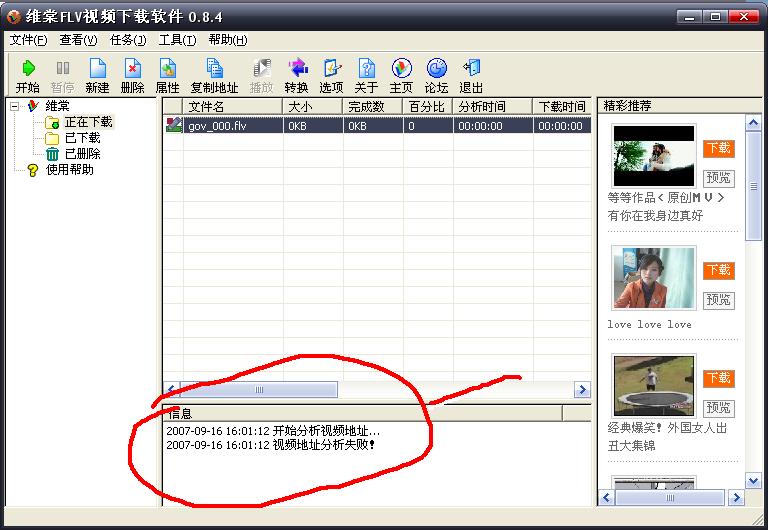The width and height of the screenshot is (768, 530).
Task: Open the 查看(V) menu
Action: coord(78,40)
